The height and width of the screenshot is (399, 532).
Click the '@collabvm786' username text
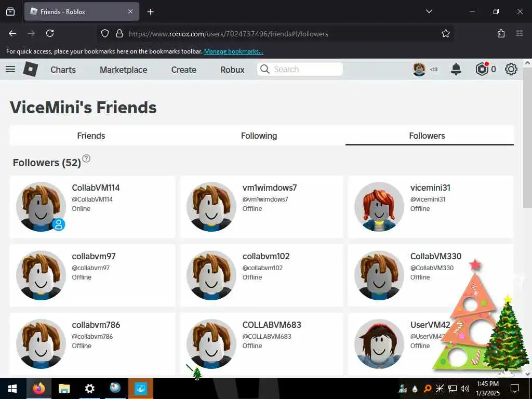[x=92, y=336]
